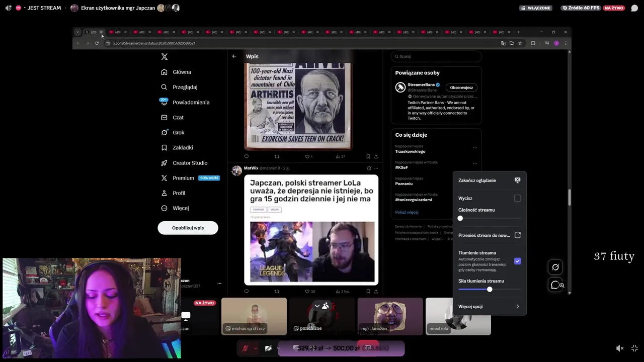Viewport: 644px width, 362px height.
Task: Open Discord chat bubble icon top right
Action: [x=634, y=8]
